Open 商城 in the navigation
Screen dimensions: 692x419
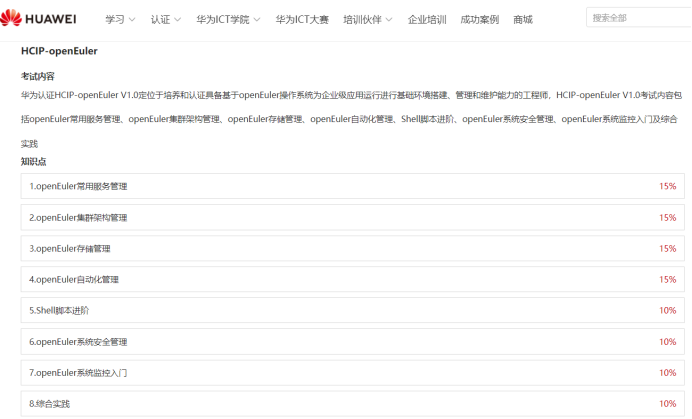pos(523,19)
